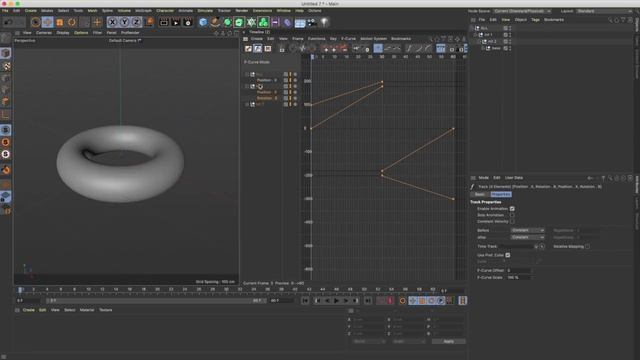Click the F-Curve timeline playhead marker
Viewport: 640px width, 360px height.
[312, 57]
